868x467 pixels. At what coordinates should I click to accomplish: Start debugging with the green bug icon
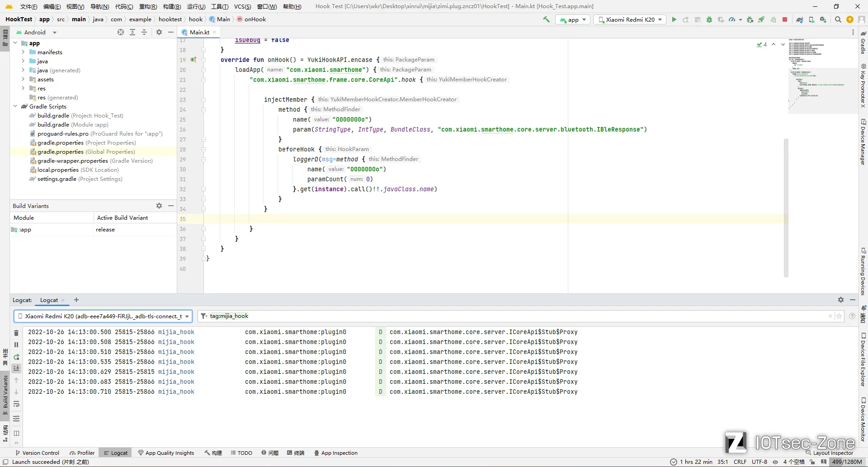coord(709,19)
